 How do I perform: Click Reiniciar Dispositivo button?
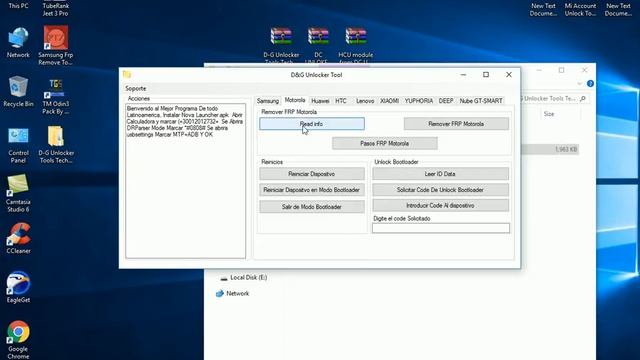[x=312, y=174]
